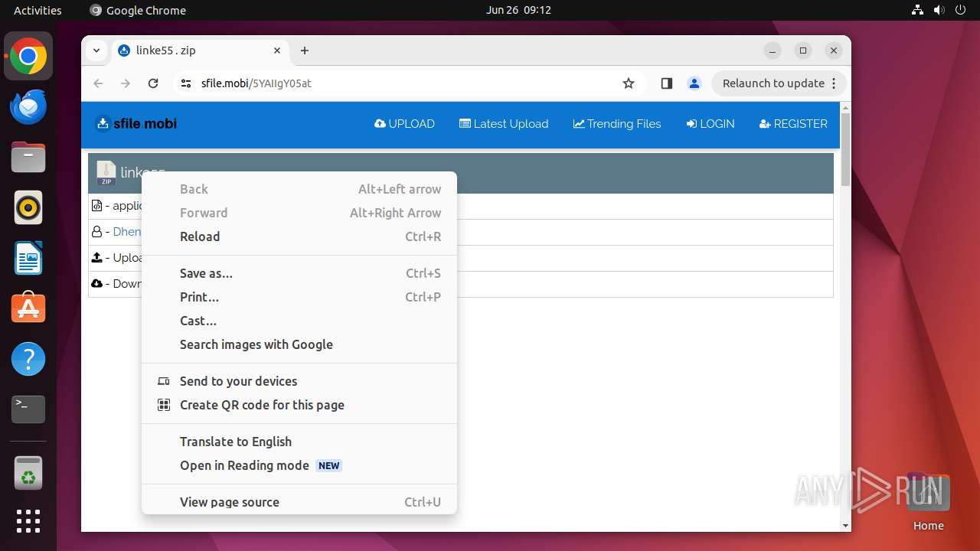Open the REGISTER link
Screen dimensions: 980x551
(793, 123)
